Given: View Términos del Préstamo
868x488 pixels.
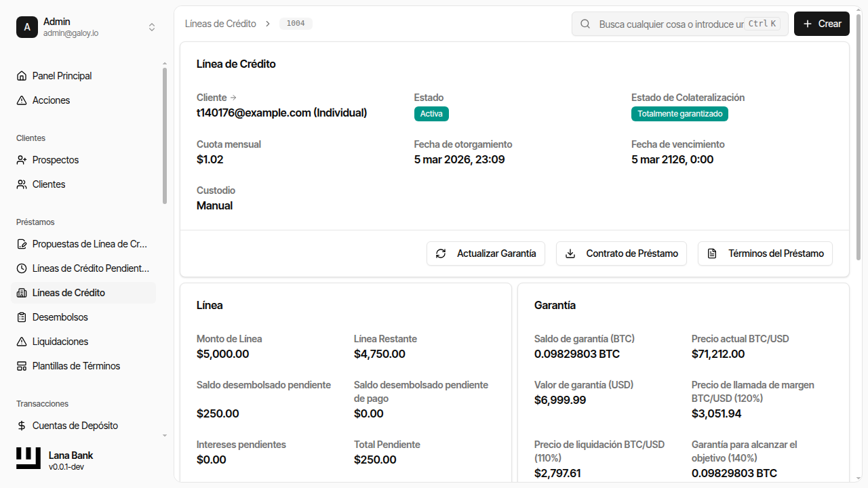Looking at the screenshot, I should click(x=765, y=253).
